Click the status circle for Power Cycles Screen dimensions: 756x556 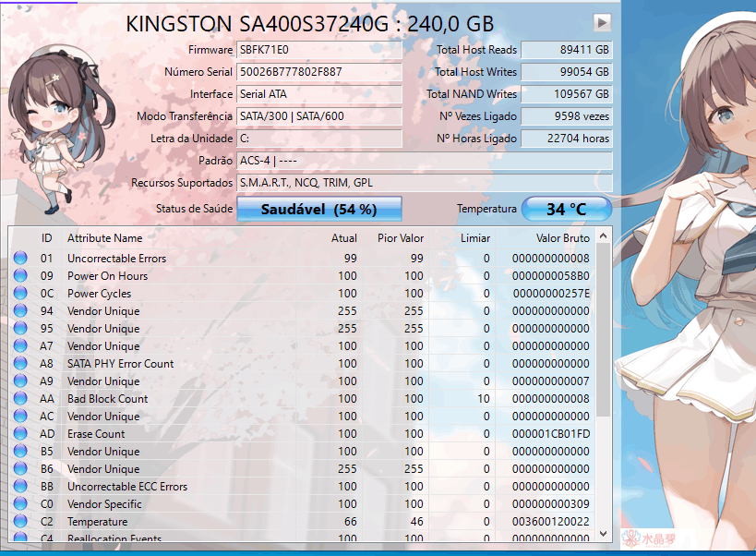coord(20,293)
